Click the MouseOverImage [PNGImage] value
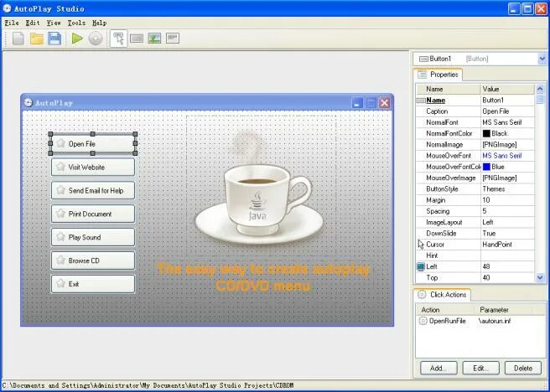This screenshot has width=550, height=392. point(507,178)
